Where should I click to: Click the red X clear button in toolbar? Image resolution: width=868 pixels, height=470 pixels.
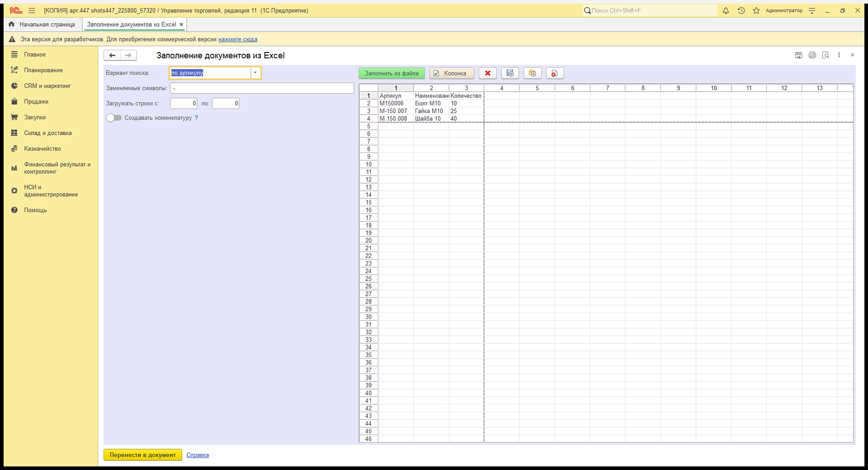tap(488, 73)
